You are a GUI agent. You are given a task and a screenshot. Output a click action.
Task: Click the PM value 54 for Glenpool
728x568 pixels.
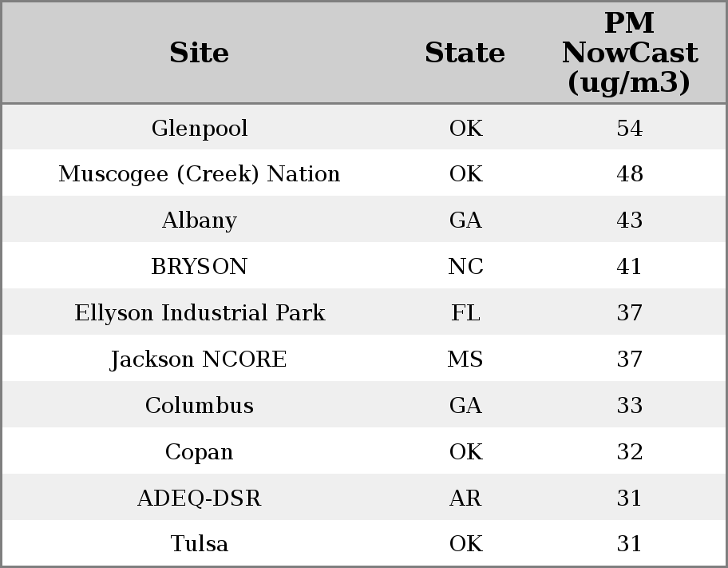tap(629, 129)
